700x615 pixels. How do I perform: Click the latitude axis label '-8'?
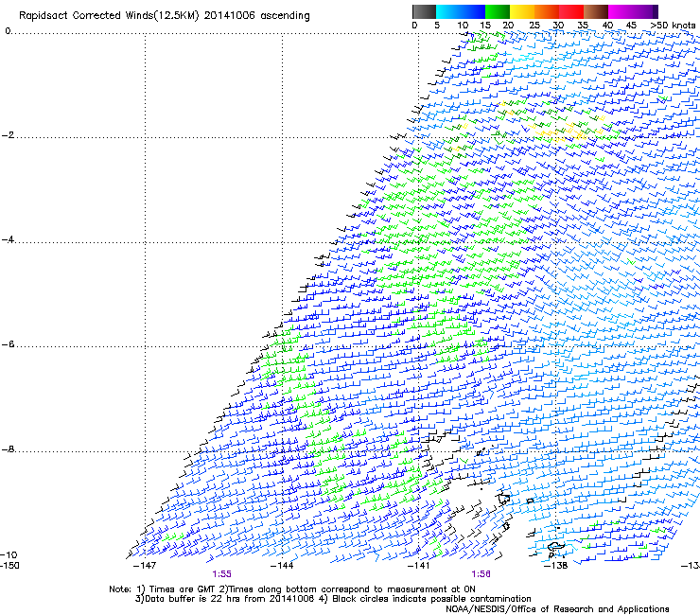(8, 449)
